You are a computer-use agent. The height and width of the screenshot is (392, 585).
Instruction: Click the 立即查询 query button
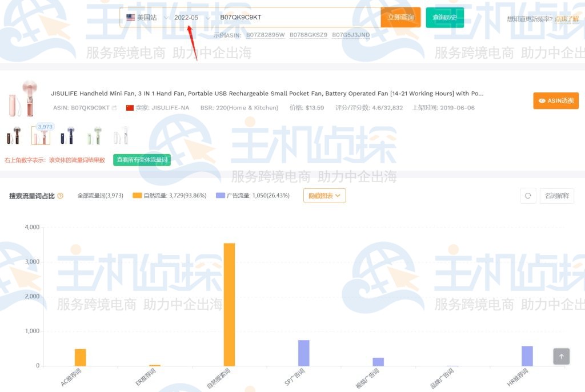400,17
